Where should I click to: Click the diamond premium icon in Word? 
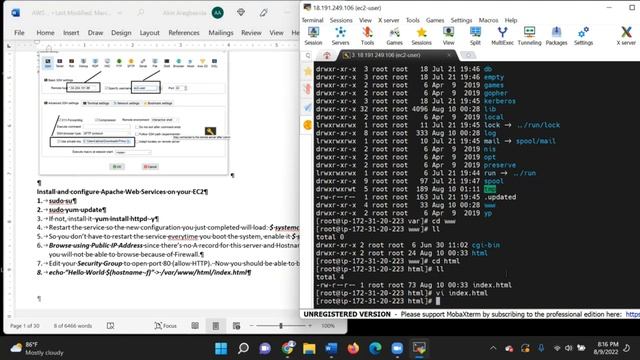click(x=241, y=13)
